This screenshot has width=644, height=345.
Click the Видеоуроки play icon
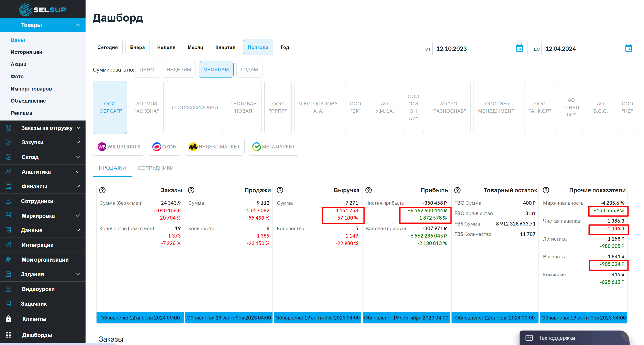[x=9, y=289]
